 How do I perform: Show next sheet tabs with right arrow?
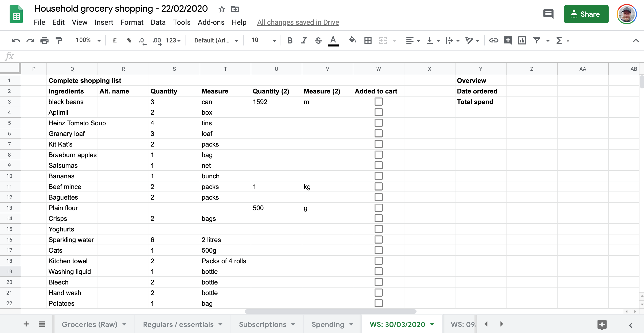(502, 324)
